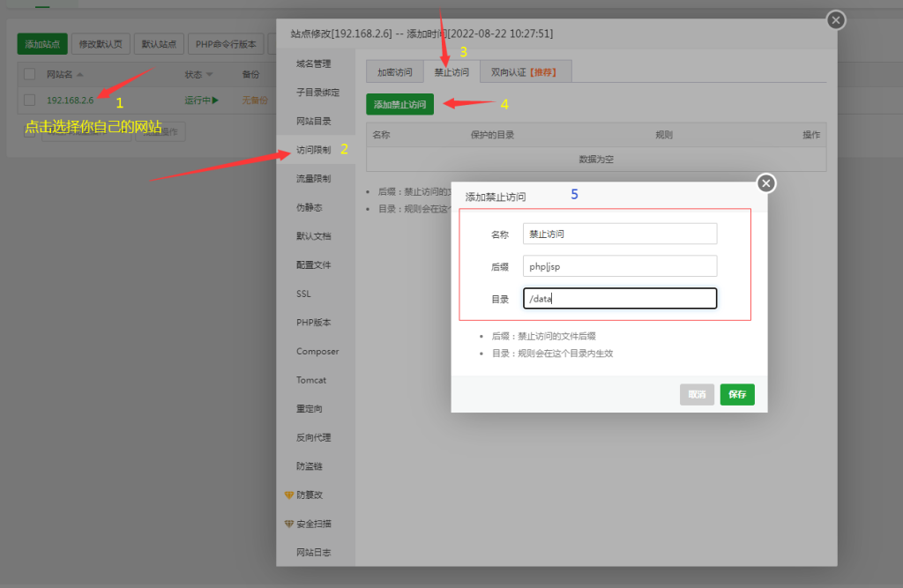
Task: Tick the checkbox above 批量操作
Action: click(30, 130)
